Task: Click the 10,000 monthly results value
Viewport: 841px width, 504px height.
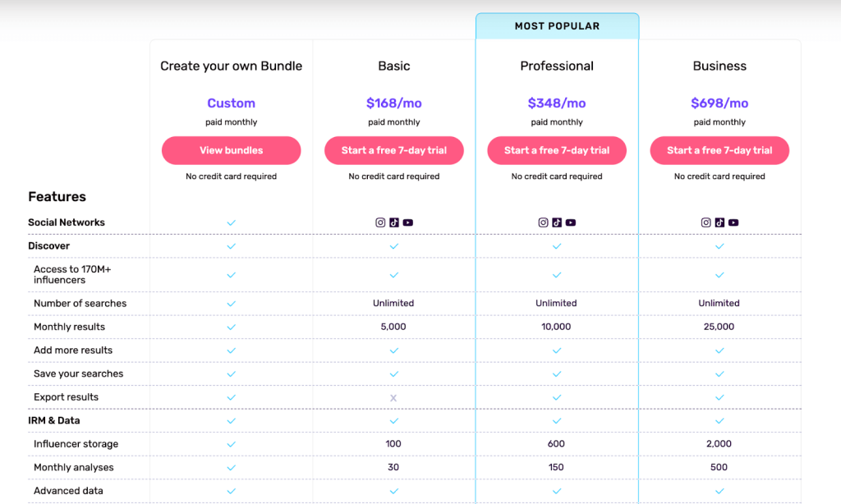Action: (556, 327)
